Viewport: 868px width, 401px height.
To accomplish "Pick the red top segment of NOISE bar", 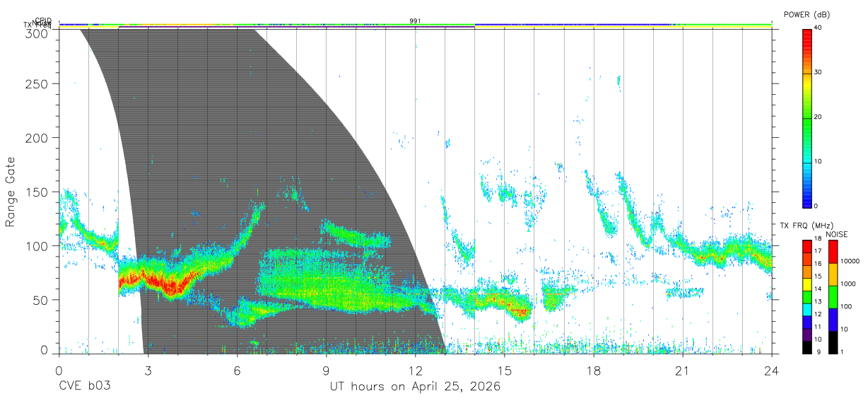I will point(833,252).
